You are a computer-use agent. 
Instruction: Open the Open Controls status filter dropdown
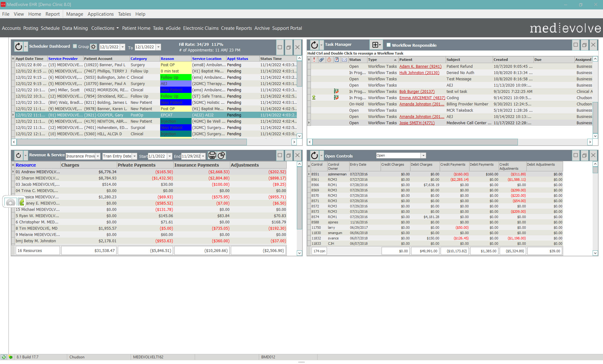click(423, 155)
